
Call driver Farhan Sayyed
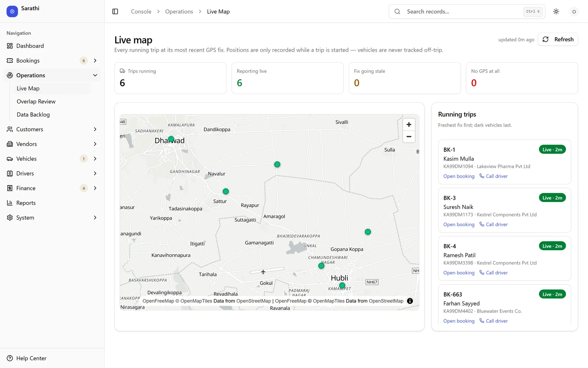click(x=494, y=321)
